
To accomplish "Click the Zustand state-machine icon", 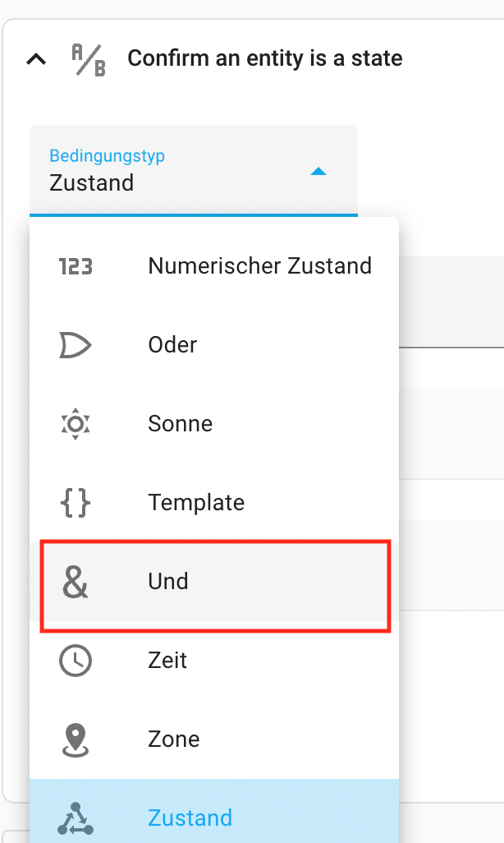I will point(76,818).
